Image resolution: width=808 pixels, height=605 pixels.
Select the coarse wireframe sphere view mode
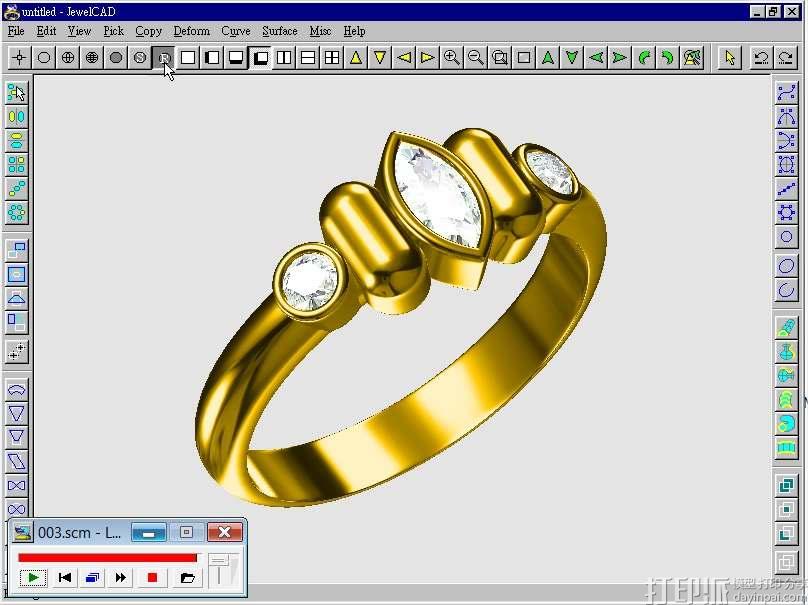68,57
